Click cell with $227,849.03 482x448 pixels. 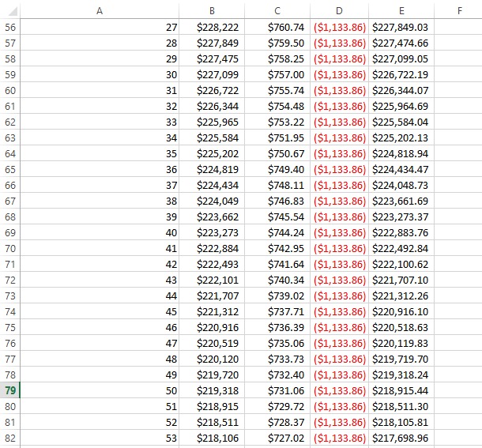[x=401, y=27]
